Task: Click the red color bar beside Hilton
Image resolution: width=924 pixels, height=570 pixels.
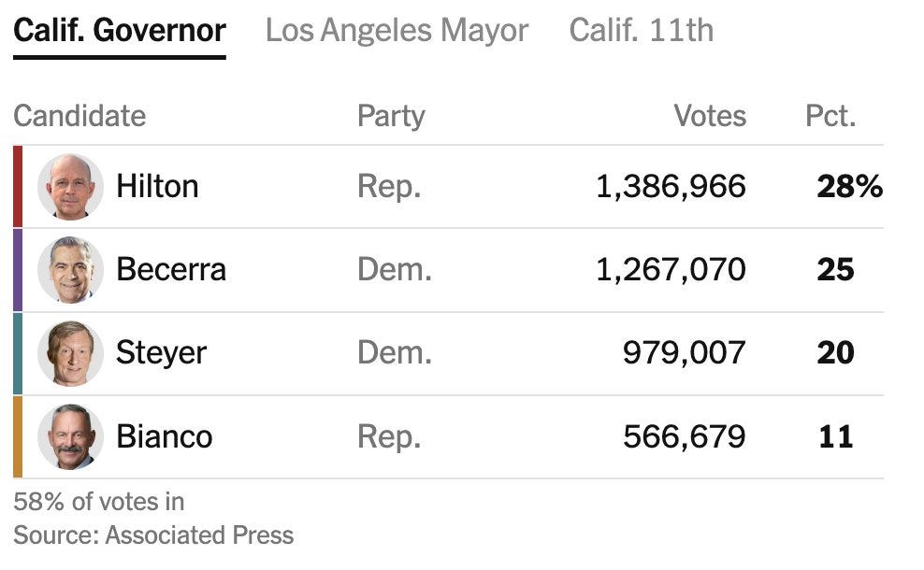Action: 18,187
